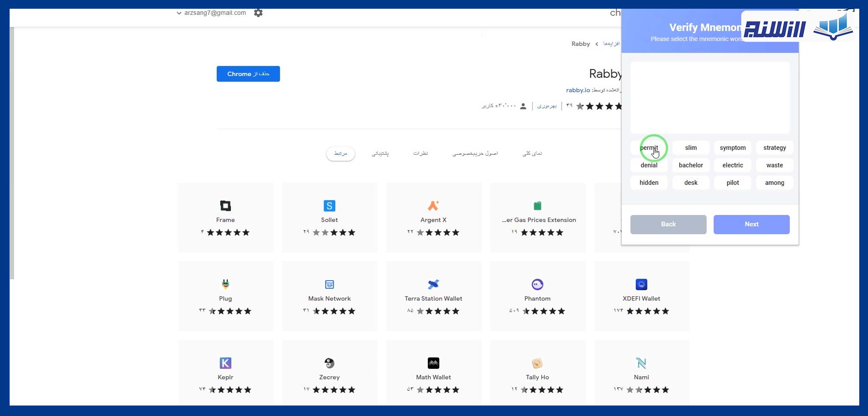Select the mnemonic word strategy
Screen dimensions: 868x416
coord(775,148)
